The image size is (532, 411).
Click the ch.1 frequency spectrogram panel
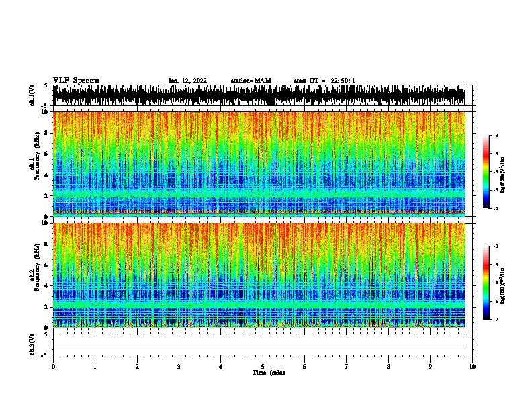click(x=259, y=164)
